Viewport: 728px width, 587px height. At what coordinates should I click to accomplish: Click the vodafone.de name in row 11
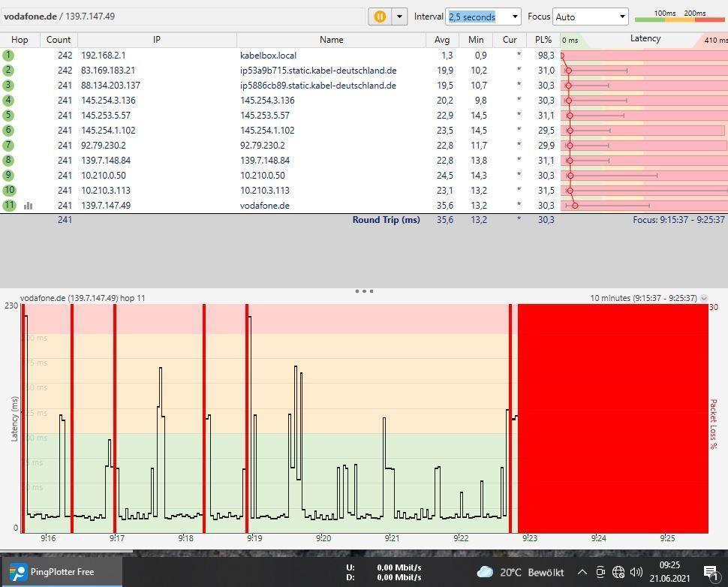coord(265,205)
